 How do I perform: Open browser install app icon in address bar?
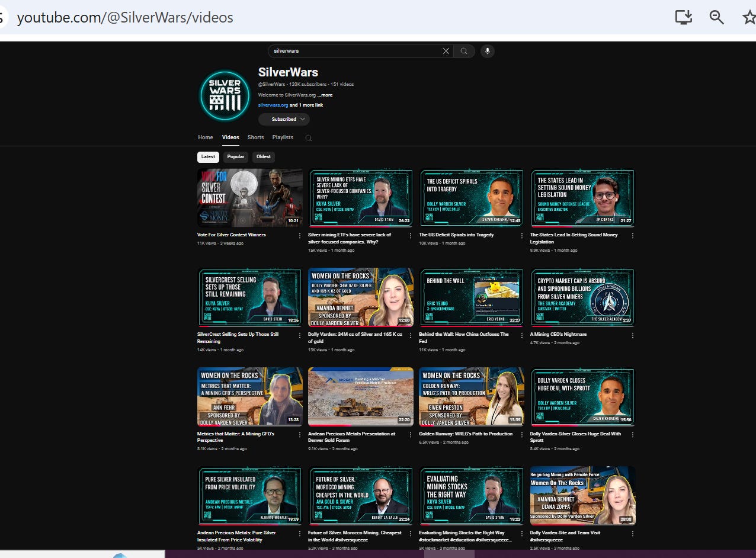click(x=684, y=17)
